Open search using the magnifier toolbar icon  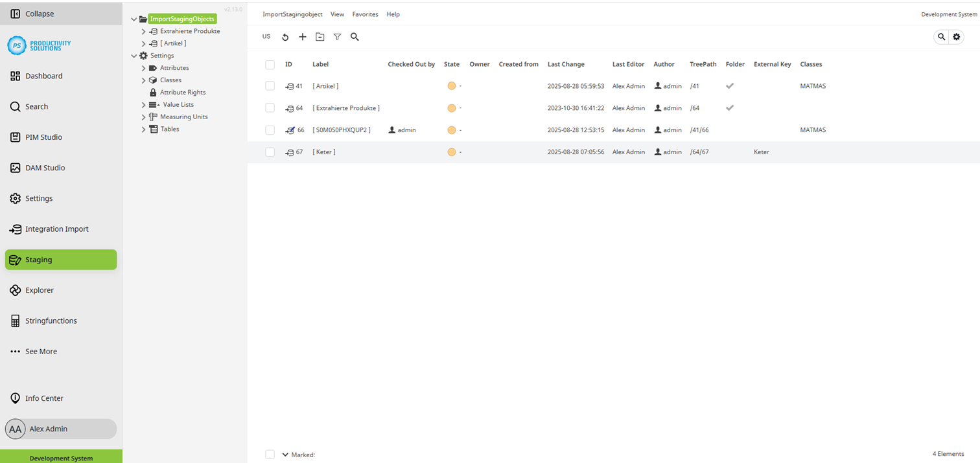[355, 37]
